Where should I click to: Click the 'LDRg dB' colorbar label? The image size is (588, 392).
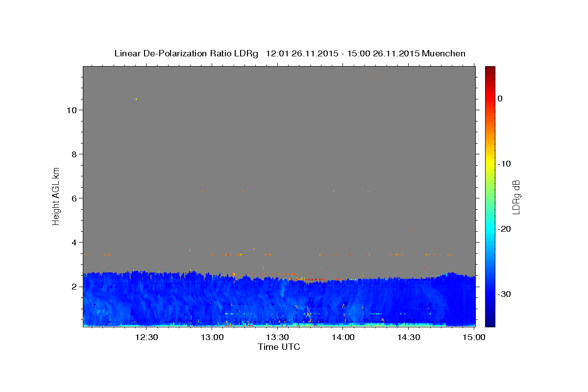pos(516,197)
